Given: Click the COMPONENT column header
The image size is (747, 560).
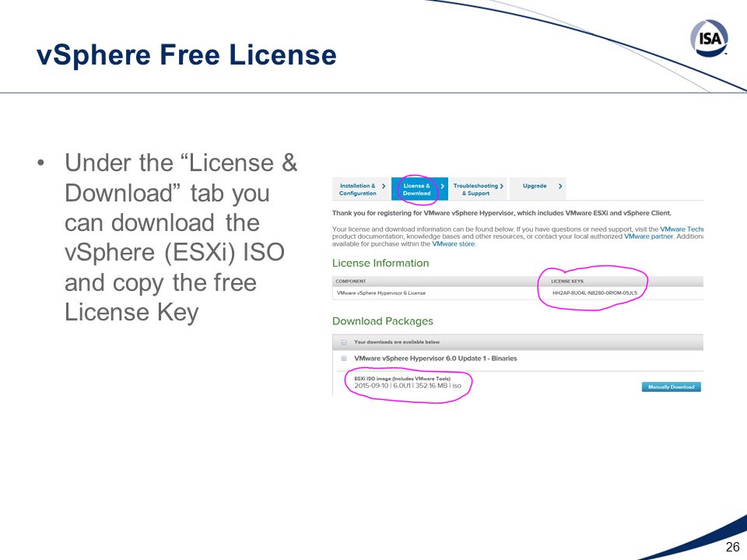Looking at the screenshot, I should (351, 282).
